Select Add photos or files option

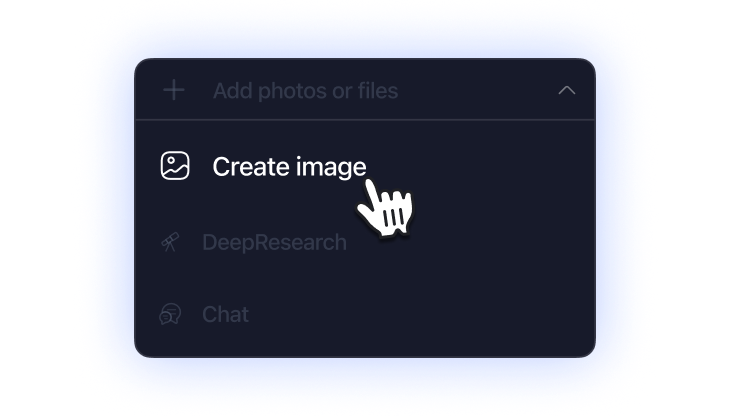(x=305, y=91)
